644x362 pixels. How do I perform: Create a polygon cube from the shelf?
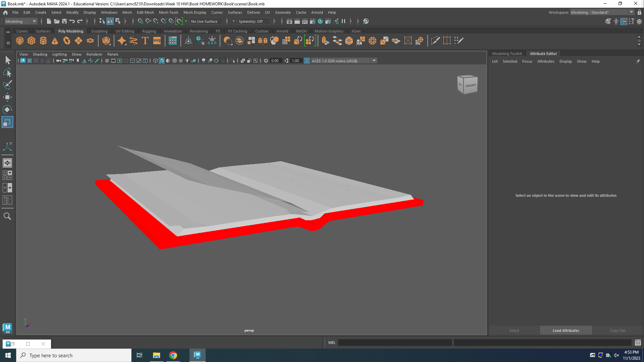click(x=32, y=41)
